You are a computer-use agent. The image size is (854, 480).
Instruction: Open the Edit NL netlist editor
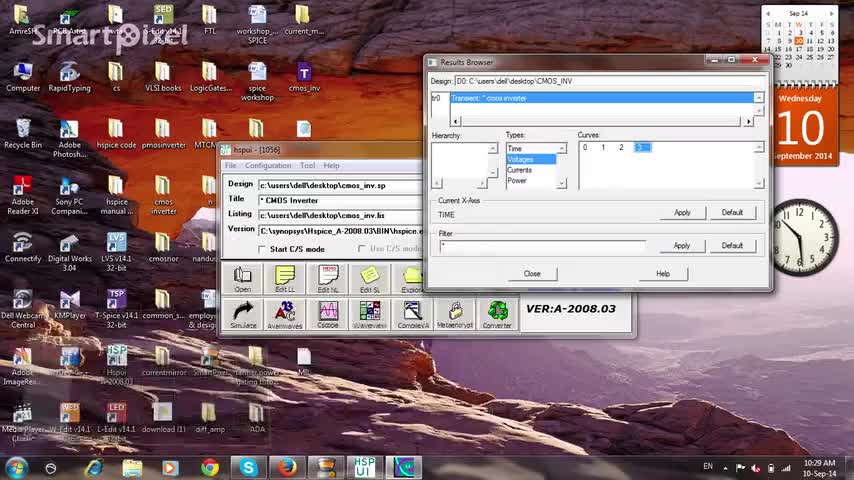point(328,279)
